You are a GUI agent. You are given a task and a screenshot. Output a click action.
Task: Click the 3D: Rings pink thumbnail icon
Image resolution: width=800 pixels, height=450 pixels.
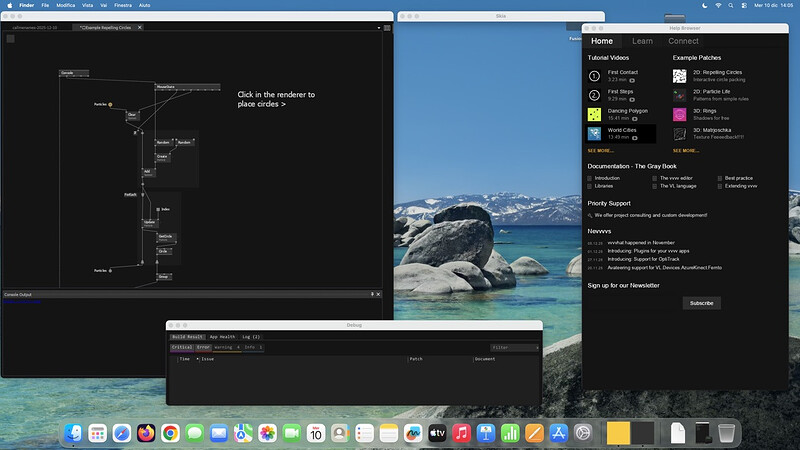coord(679,113)
